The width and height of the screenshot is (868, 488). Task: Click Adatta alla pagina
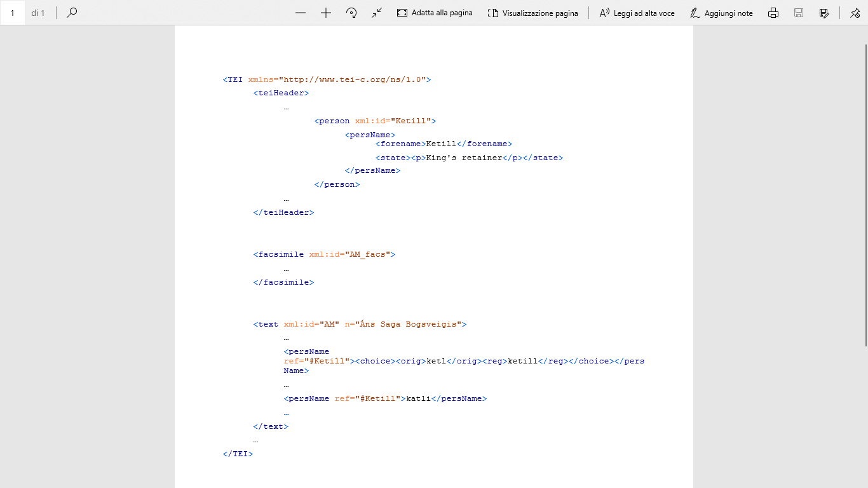435,13
